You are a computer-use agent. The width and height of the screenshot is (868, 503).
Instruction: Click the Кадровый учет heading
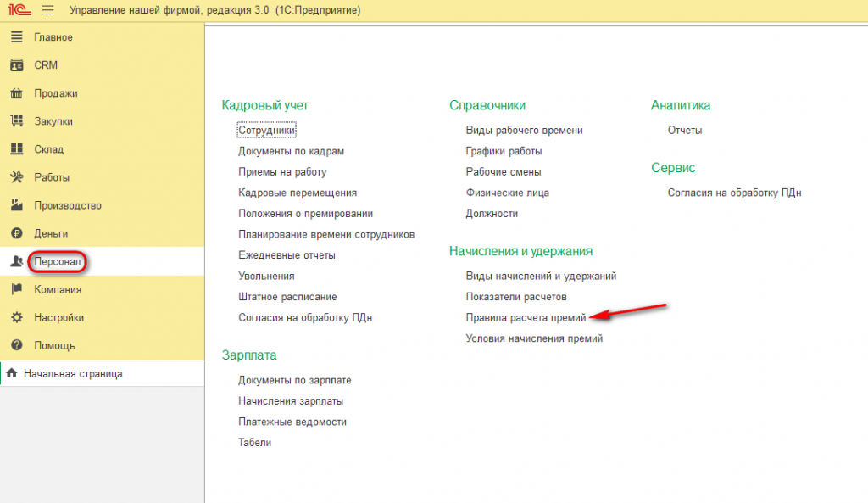[x=264, y=105]
